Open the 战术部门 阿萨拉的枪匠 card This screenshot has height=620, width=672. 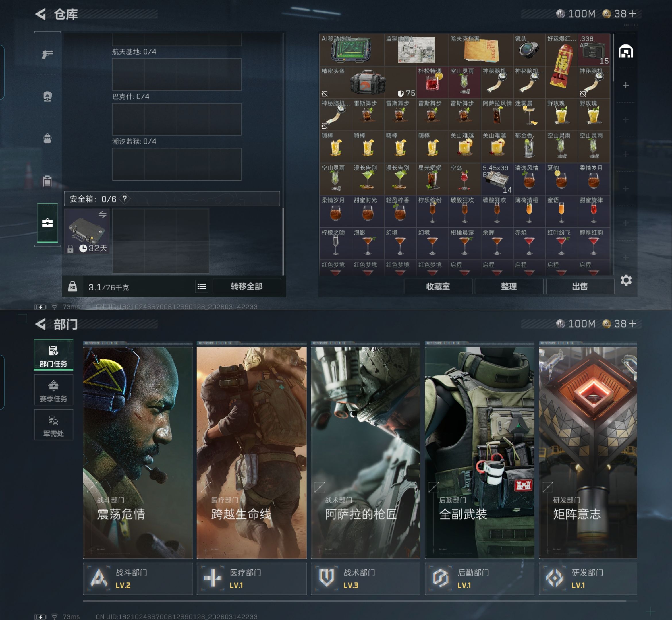pyautogui.click(x=365, y=453)
